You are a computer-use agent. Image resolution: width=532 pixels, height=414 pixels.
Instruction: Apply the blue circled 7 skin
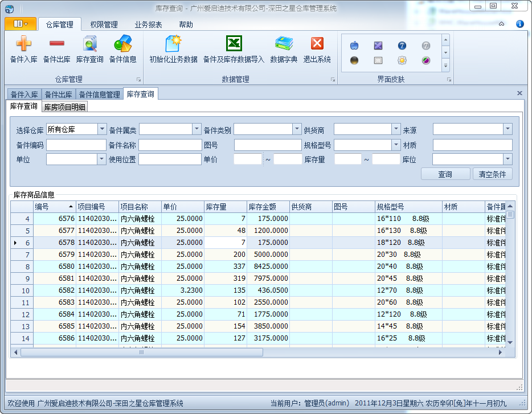click(x=402, y=46)
